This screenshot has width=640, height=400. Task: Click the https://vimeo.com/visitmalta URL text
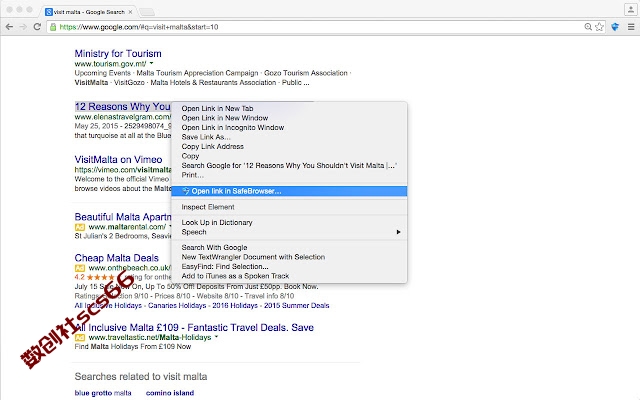pyautogui.click(x=123, y=170)
